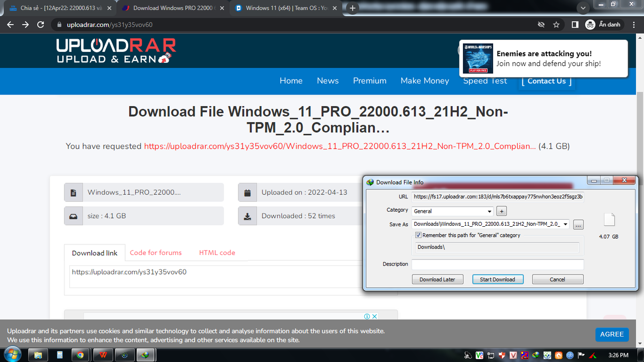Toggle 'Remember this path for General category'
Screen dimensions: 644x362
pyautogui.click(x=418, y=235)
